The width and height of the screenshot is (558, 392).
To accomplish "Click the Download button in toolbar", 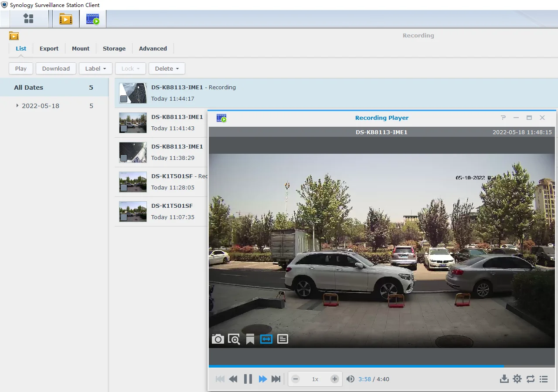I will 56,68.
